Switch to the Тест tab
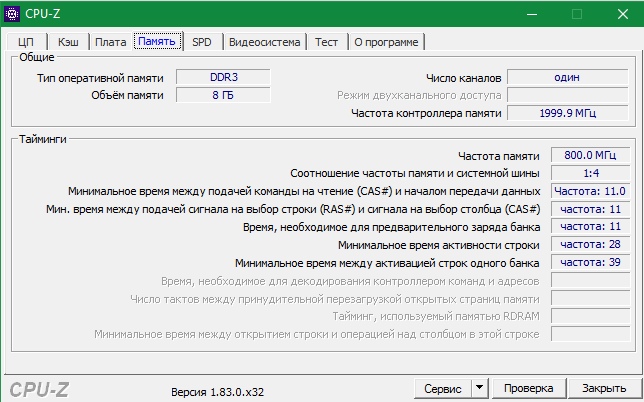The image size is (644, 402). coord(326,41)
